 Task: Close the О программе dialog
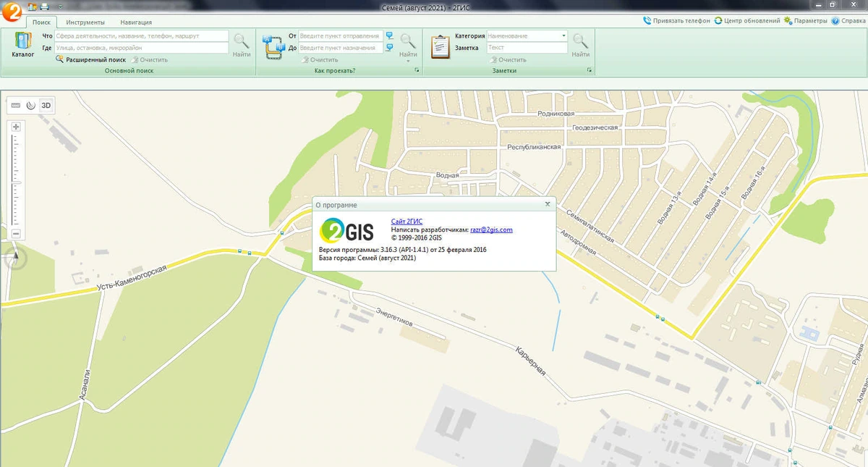(548, 204)
